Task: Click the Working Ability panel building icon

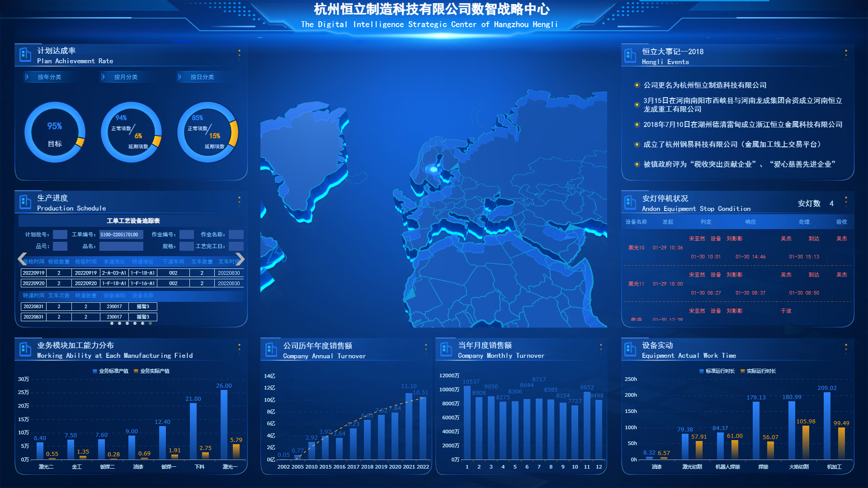Action: [25, 349]
